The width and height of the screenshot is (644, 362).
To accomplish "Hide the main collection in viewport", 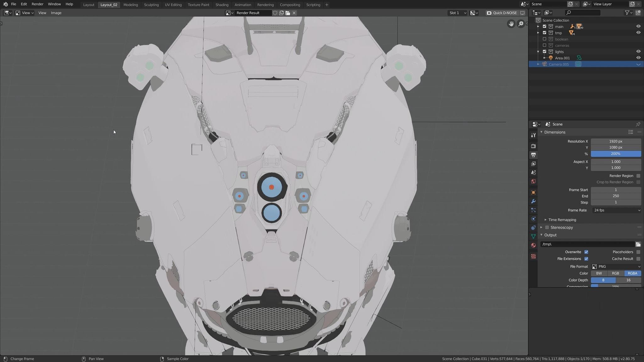I will click(x=638, y=26).
